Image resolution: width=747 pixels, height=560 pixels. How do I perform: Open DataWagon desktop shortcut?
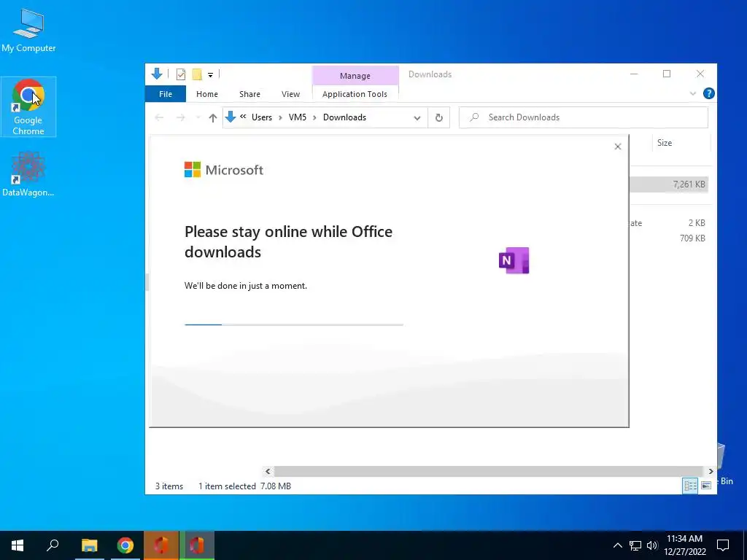click(28, 174)
